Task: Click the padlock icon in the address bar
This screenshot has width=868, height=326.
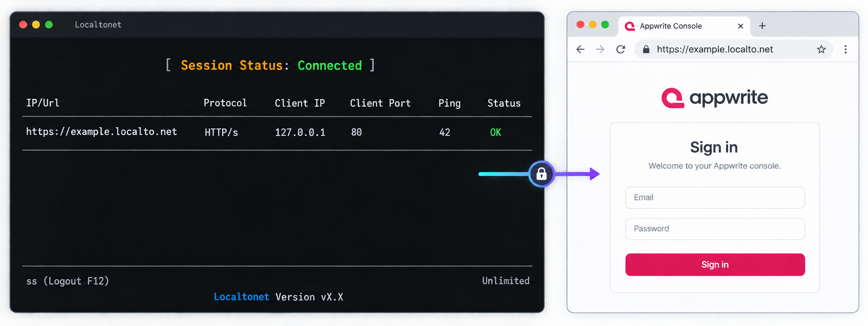Action: coord(646,49)
